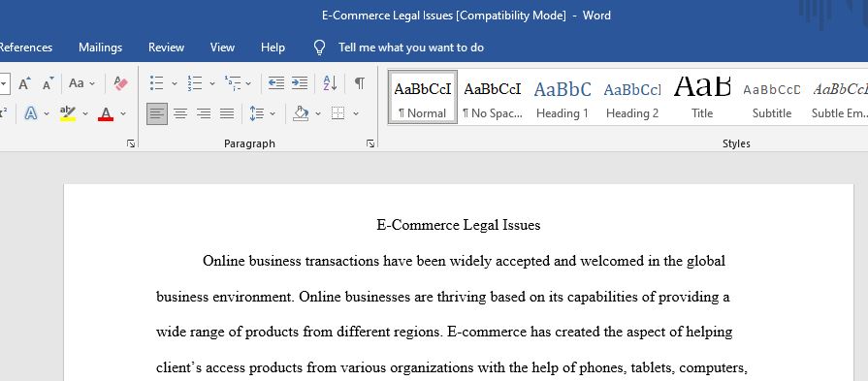Open the Paragraph settings dialog launcher
Image resolution: width=868 pixels, height=381 pixels.
pyautogui.click(x=370, y=143)
